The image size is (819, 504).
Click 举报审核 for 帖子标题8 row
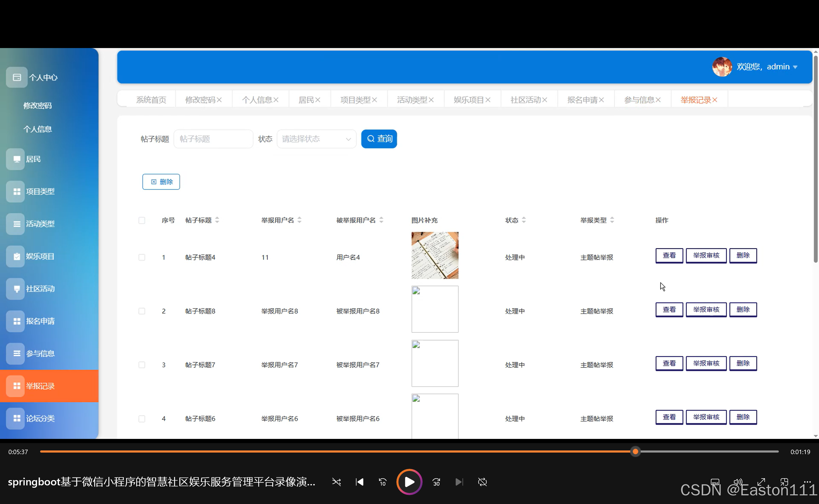point(706,310)
